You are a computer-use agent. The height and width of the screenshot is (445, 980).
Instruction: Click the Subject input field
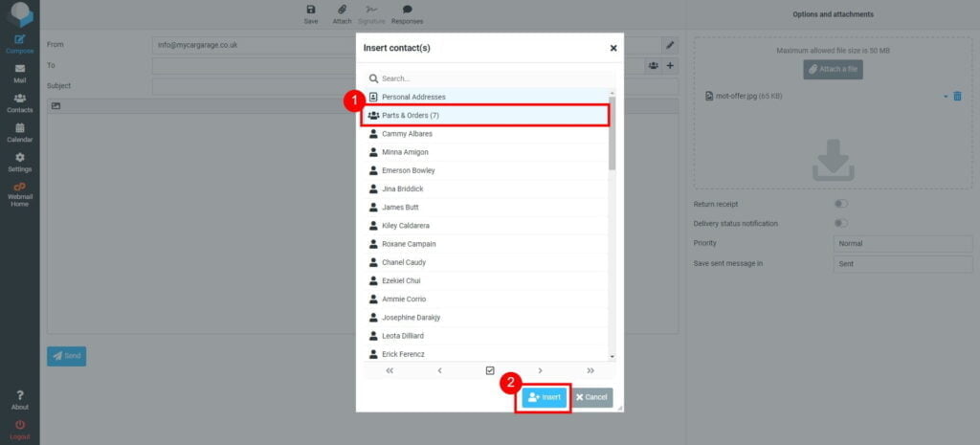[415, 86]
